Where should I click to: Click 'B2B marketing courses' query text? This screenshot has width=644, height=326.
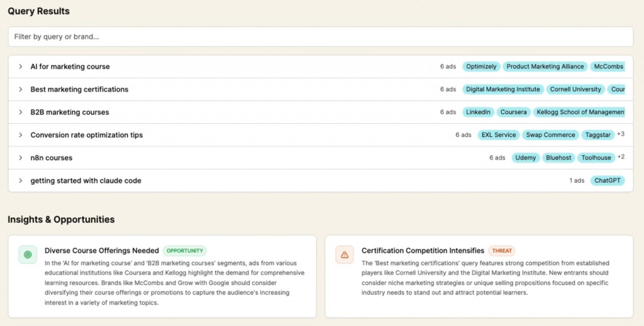70,112
